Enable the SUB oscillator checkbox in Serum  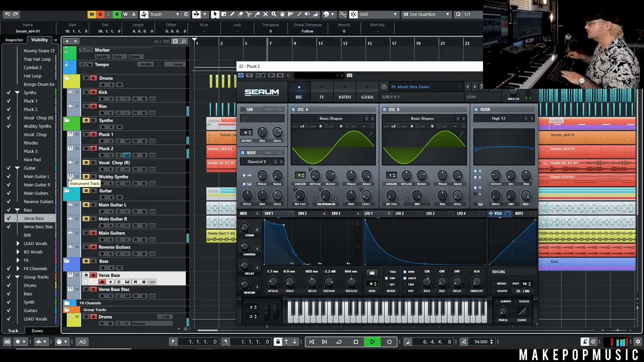[x=243, y=110]
